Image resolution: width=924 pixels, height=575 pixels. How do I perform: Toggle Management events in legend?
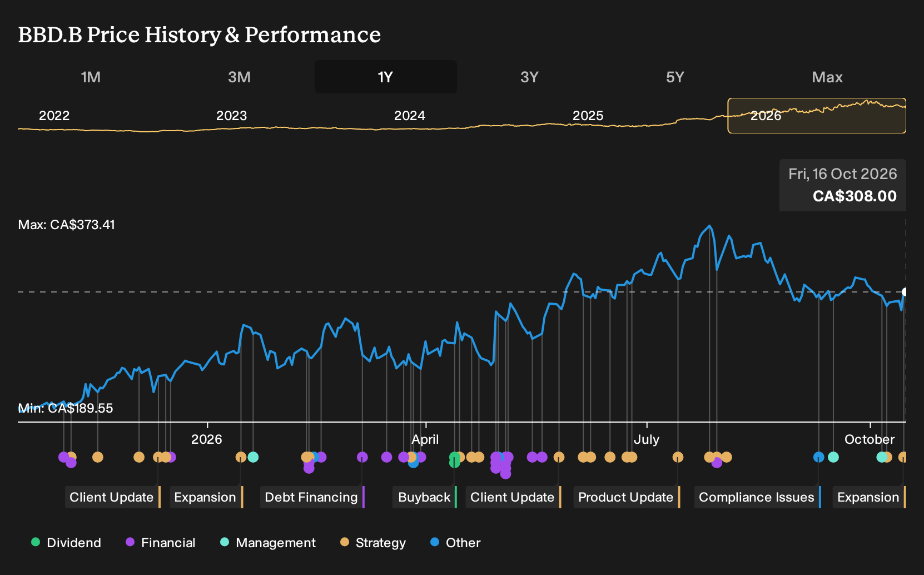(x=268, y=543)
